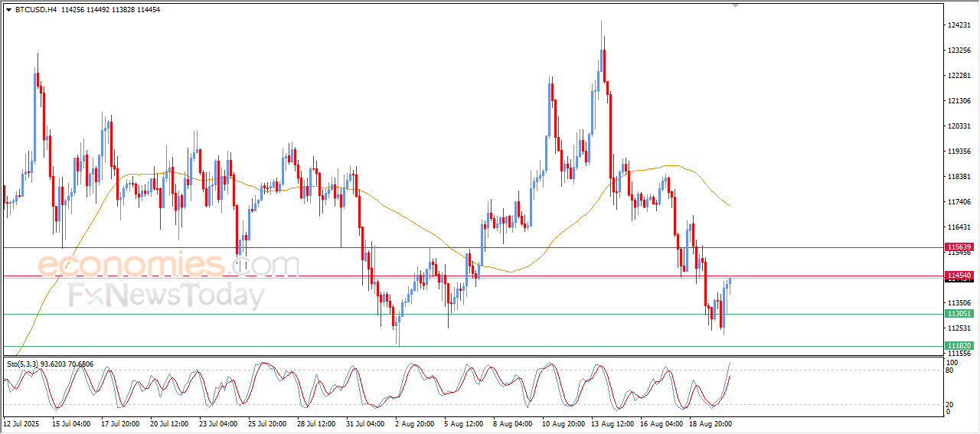Click the 18 Aug 20:00 time label
Image resolution: width=980 pixels, height=434 pixels.
point(710,423)
